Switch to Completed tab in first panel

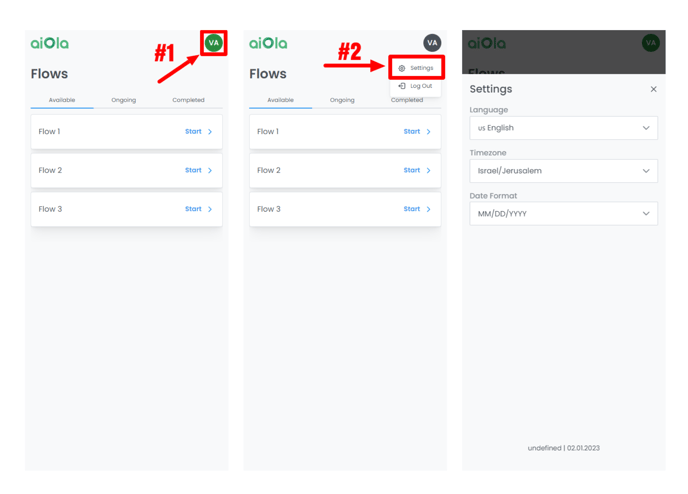point(188,100)
